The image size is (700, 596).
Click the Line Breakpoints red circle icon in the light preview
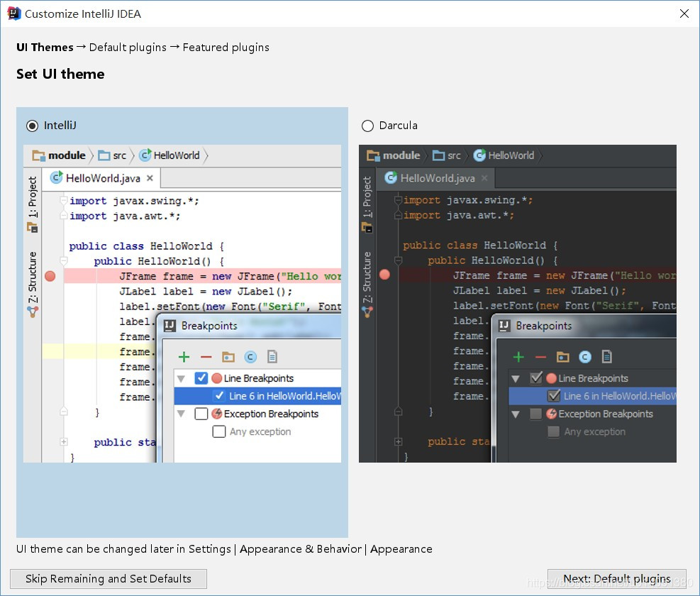[217, 378]
